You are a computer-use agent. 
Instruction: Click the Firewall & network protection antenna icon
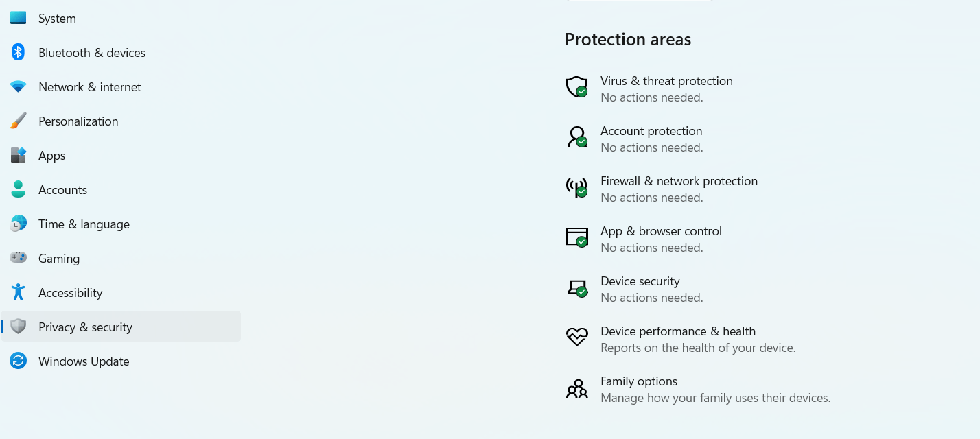[576, 187]
